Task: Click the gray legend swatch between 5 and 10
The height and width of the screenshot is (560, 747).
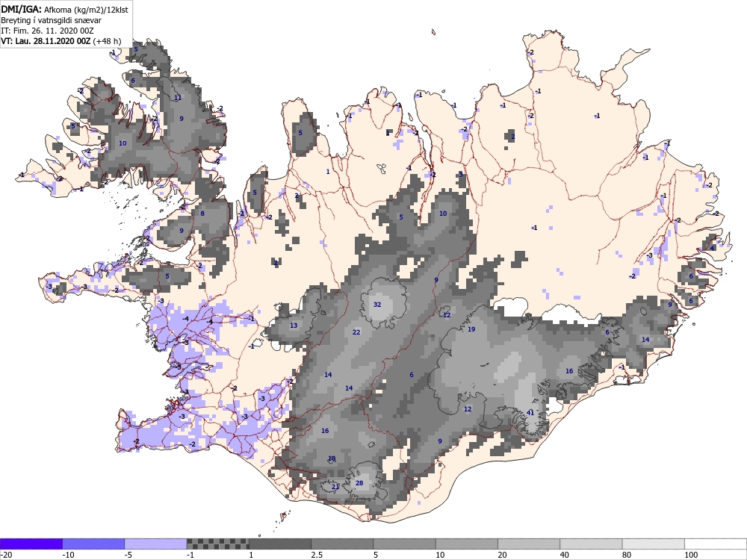Action: pos(404,544)
